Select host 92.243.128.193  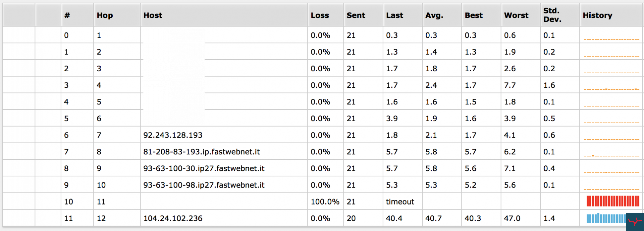coord(173,135)
